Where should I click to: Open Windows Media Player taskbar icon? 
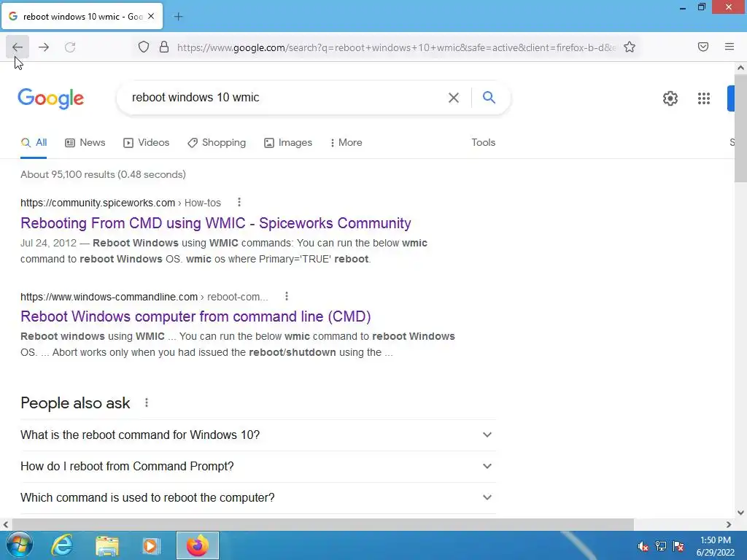[x=152, y=545]
